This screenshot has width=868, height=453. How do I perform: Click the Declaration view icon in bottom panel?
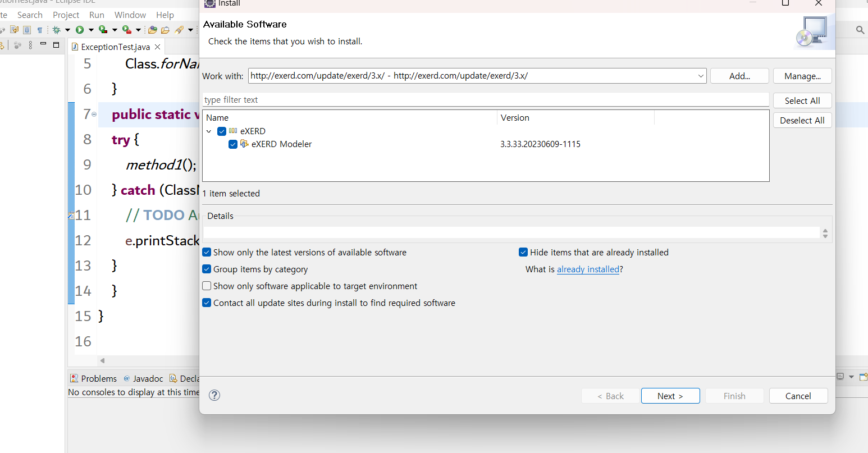coord(173,378)
